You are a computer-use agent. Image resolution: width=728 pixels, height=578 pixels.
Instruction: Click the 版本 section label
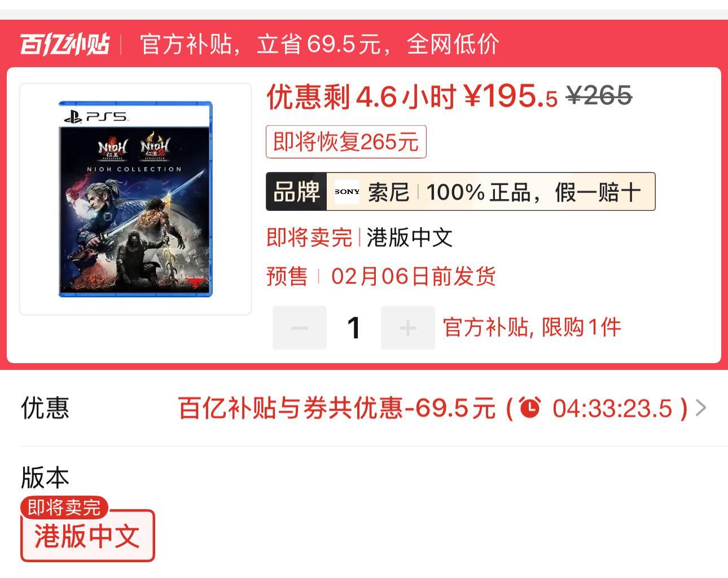45,477
